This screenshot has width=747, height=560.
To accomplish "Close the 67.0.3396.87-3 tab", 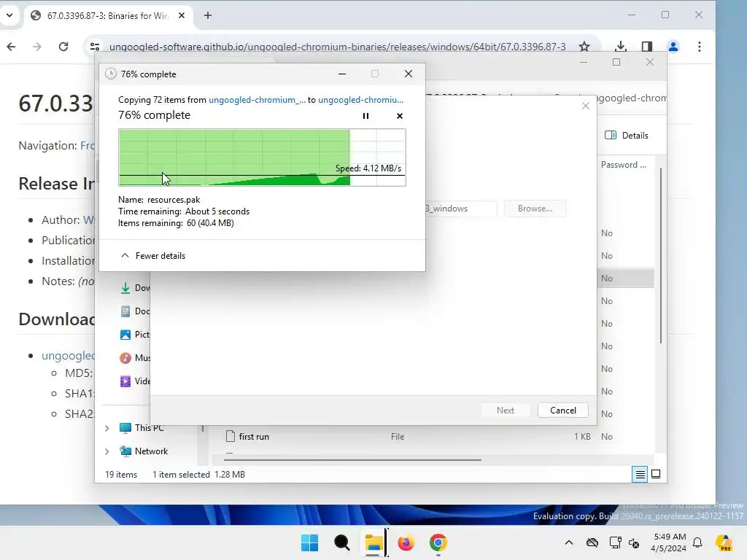I will point(182,16).
